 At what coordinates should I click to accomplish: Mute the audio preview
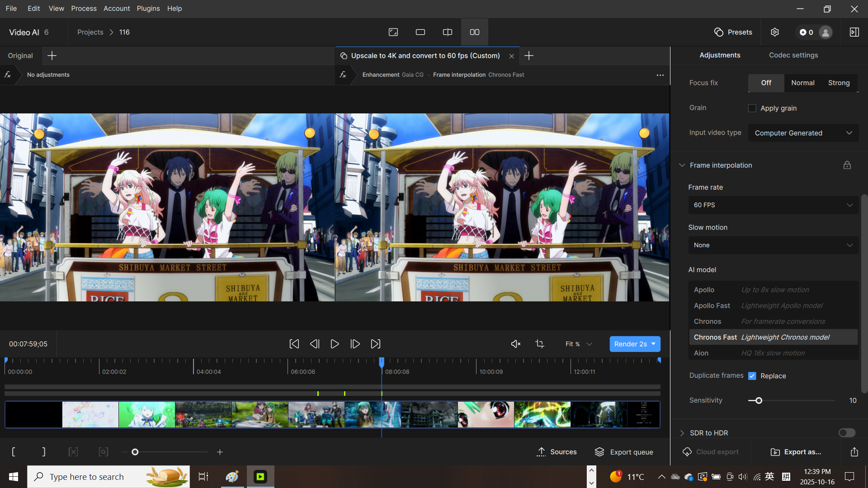515,344
